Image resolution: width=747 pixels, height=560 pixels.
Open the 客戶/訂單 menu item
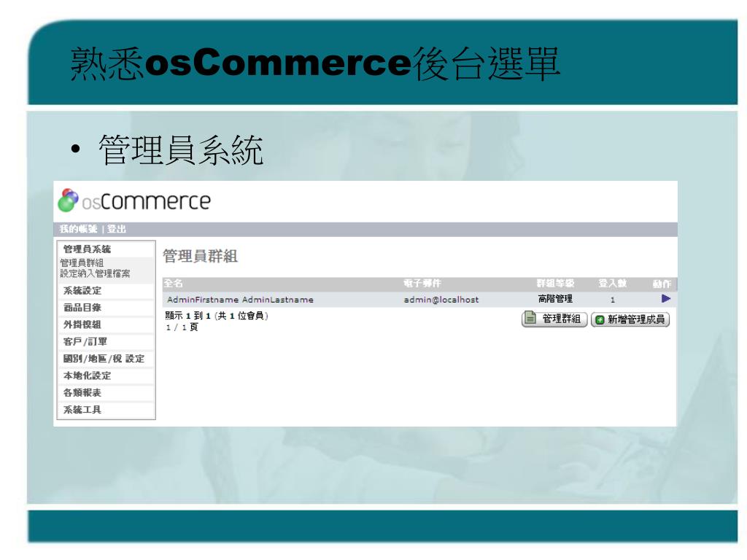tap(85, 341)
